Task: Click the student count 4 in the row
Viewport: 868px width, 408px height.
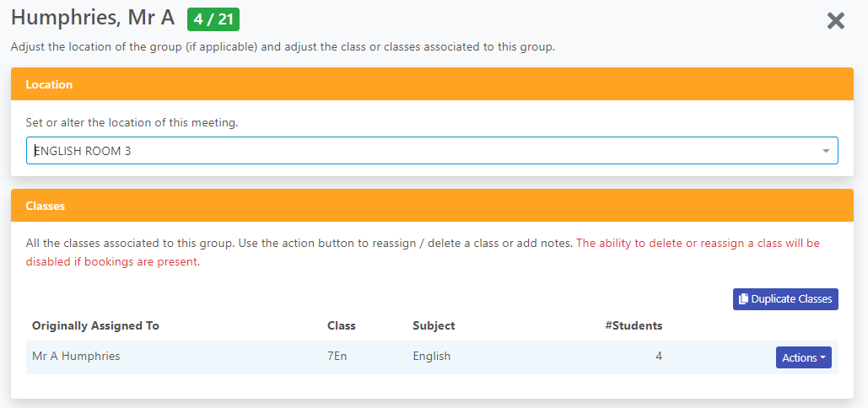Action: pyautogui.click(x=659, y=356)
